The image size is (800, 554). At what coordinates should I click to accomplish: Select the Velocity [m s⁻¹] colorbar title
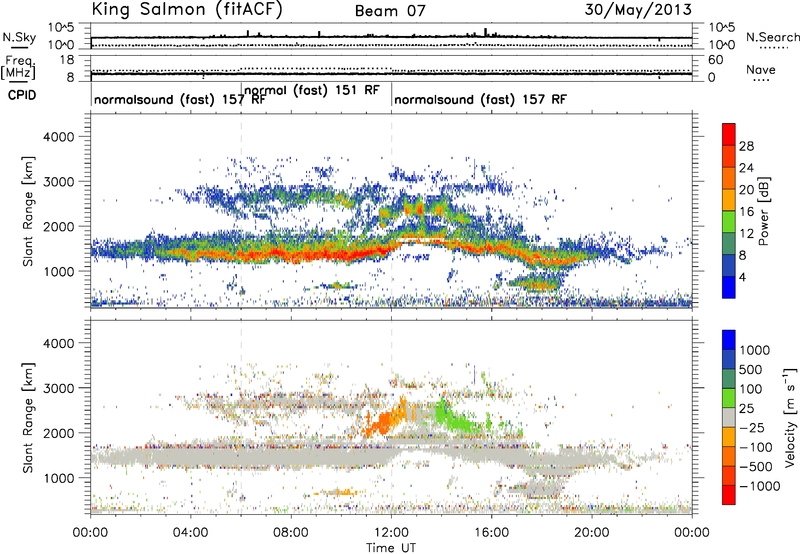click(x=790, y=417)
